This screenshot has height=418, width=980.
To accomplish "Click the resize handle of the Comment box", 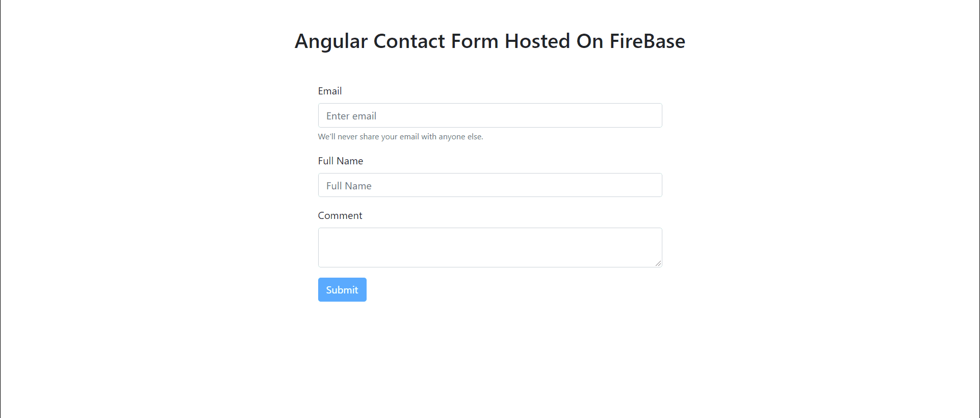I will tap(658, 263).
